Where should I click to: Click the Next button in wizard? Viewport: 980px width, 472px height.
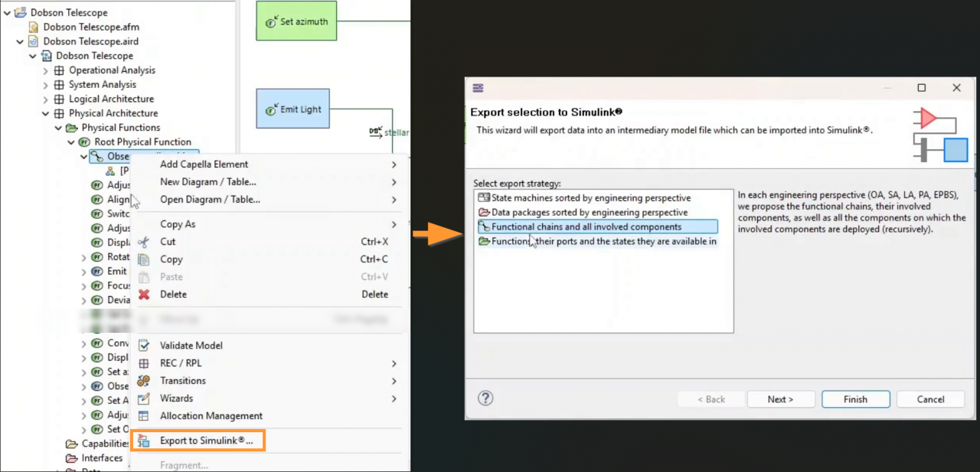[780, 399]
